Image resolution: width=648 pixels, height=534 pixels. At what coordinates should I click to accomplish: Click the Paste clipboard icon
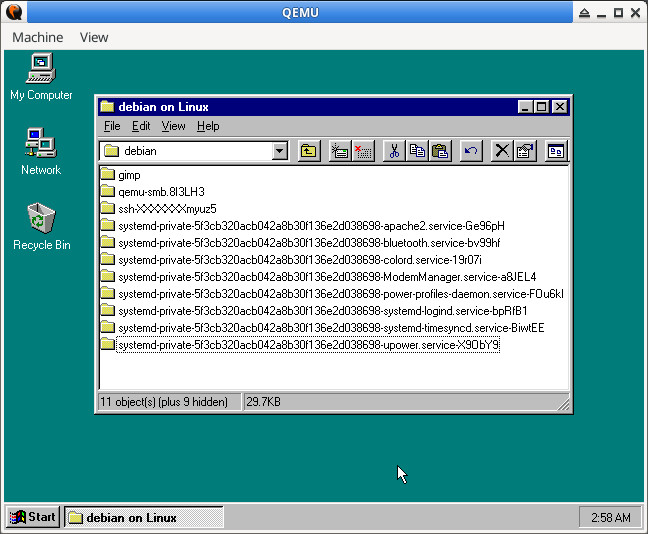pyautogui.click(x=440, y=151)
